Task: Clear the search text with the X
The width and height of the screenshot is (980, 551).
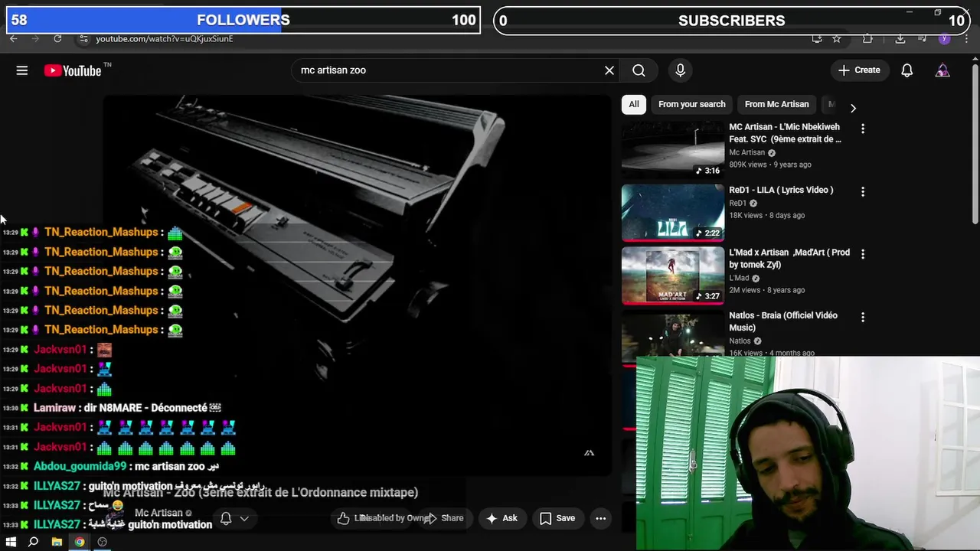Action: [609, 70]
